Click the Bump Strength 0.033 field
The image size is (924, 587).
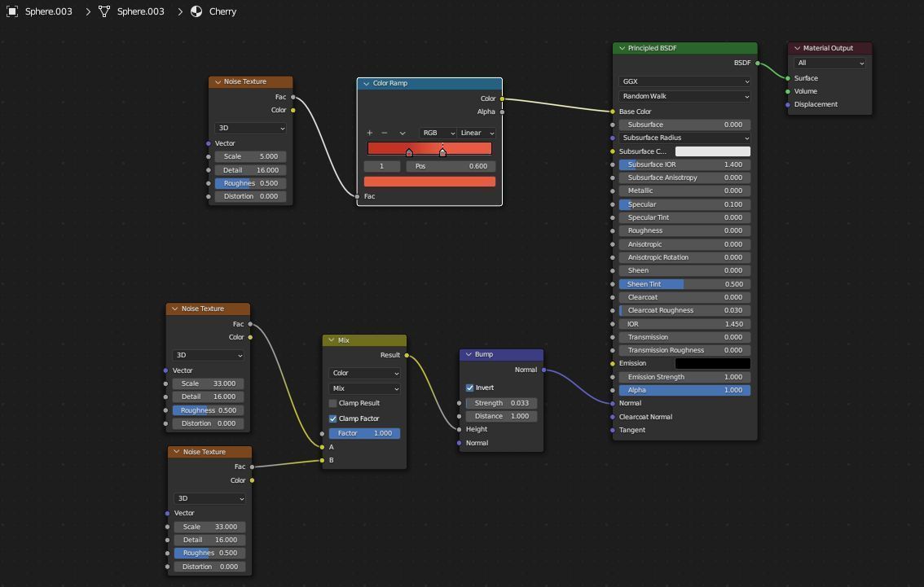tap(501, 403)
